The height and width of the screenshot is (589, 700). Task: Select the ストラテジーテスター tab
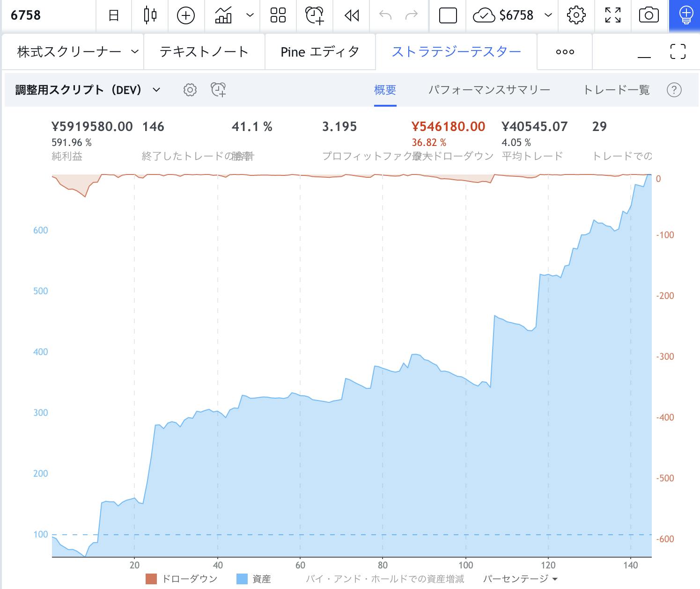point(457,51)
